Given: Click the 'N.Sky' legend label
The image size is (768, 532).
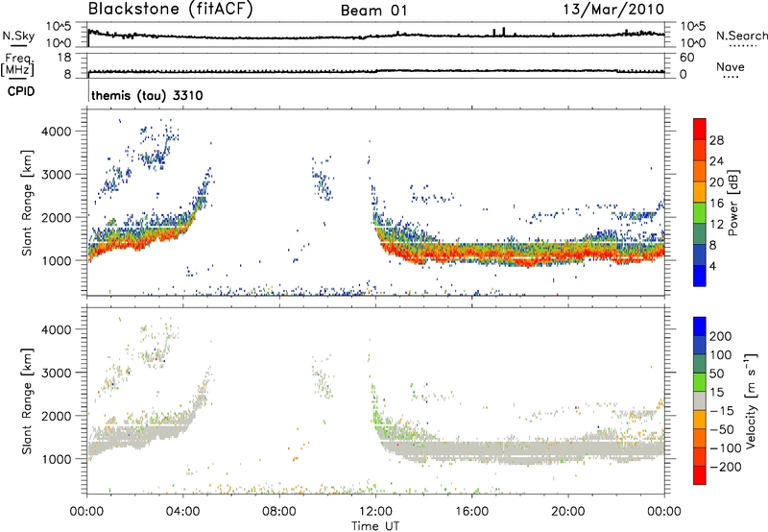Looking at the screenshot, I should point(18,36).
